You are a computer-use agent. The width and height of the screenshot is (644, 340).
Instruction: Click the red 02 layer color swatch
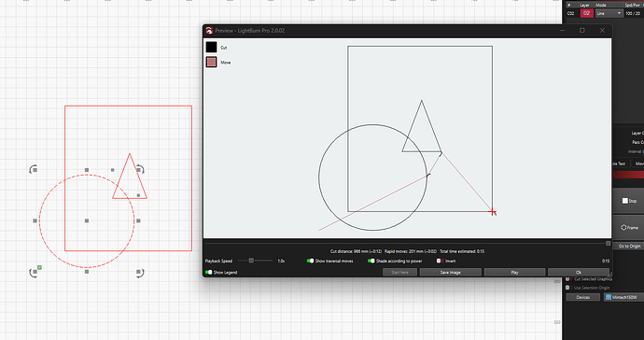coord(586,14)
